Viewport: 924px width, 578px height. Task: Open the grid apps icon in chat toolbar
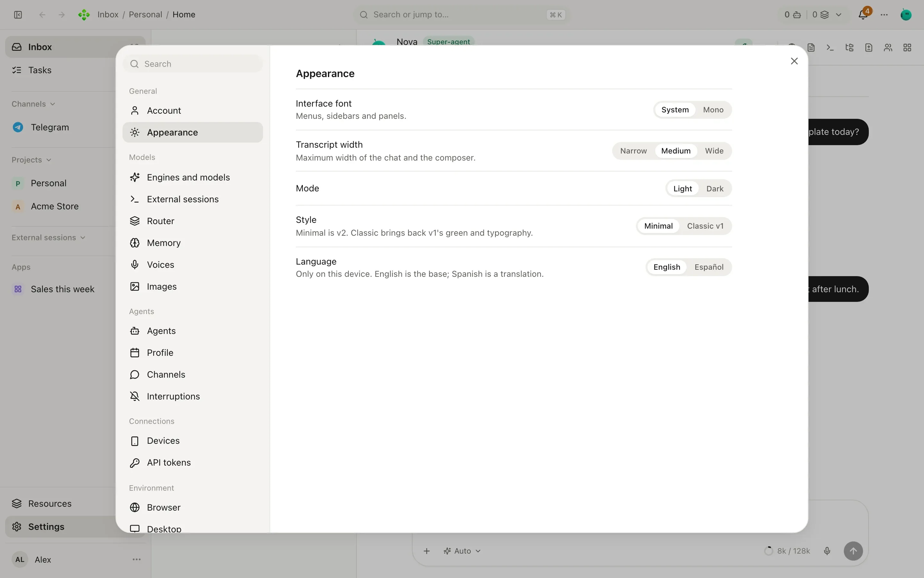click(907, 48)
